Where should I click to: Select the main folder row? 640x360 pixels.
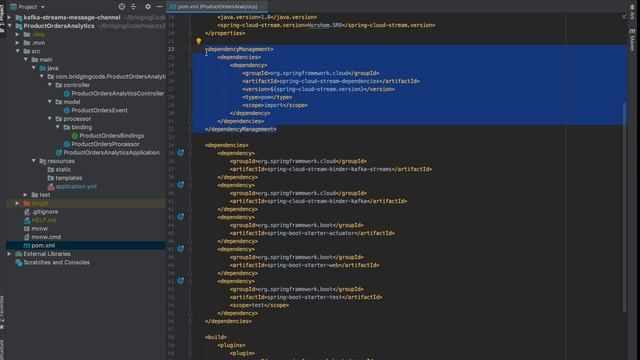click(x=46, y=60)
